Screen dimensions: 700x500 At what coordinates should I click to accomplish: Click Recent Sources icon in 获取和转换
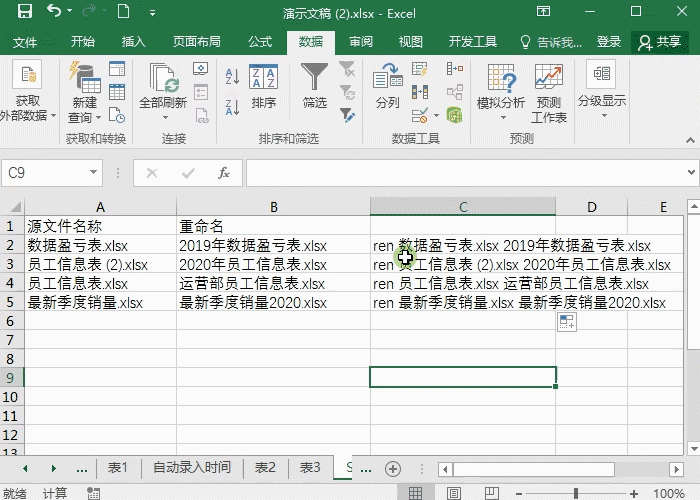pos(117,115)
